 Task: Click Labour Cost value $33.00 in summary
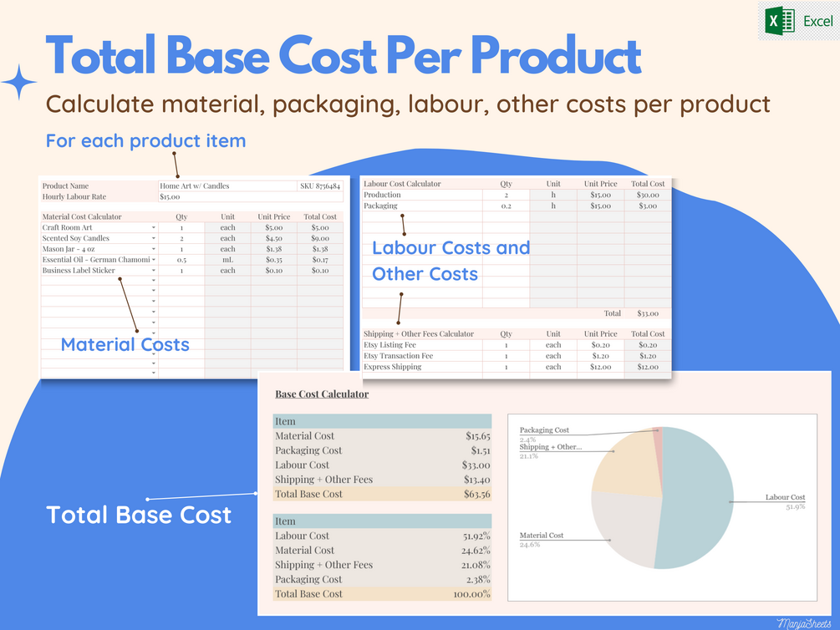point(476,465)
